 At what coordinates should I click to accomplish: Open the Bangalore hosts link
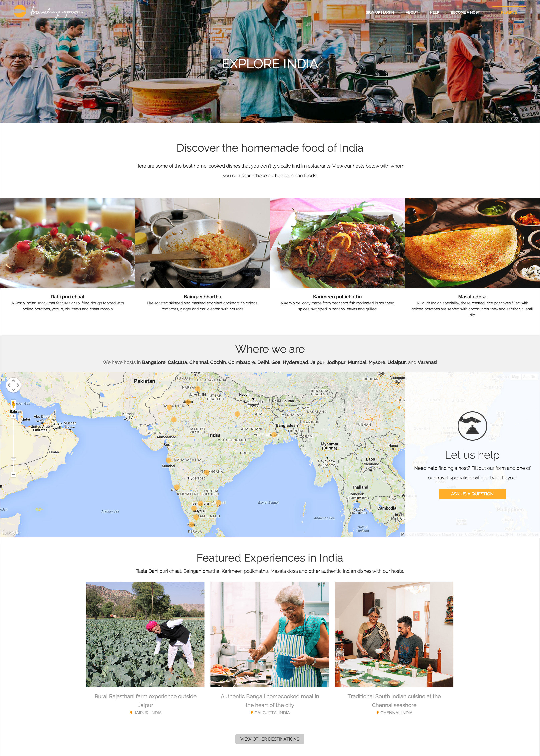point(154,362)
